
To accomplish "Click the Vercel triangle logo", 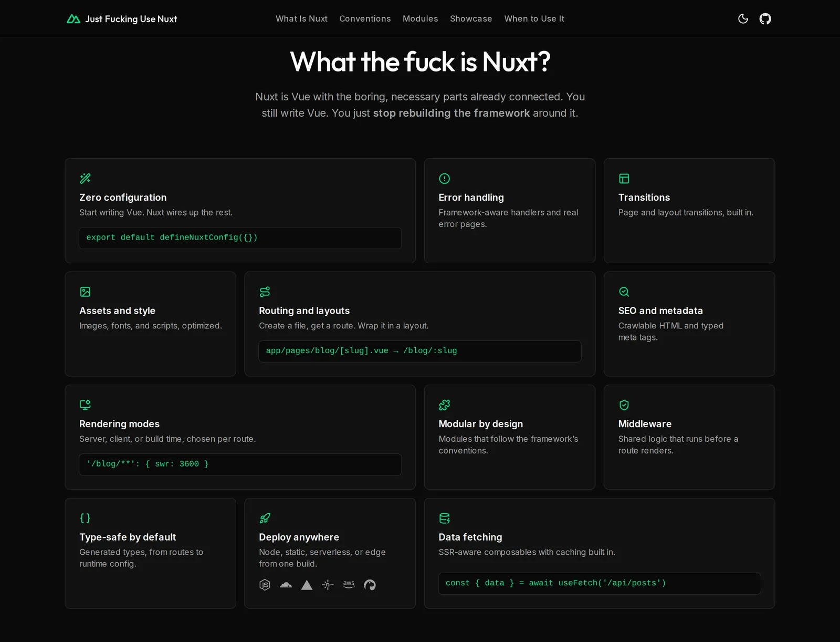I will pyautogui.click(x=307, y=585).
